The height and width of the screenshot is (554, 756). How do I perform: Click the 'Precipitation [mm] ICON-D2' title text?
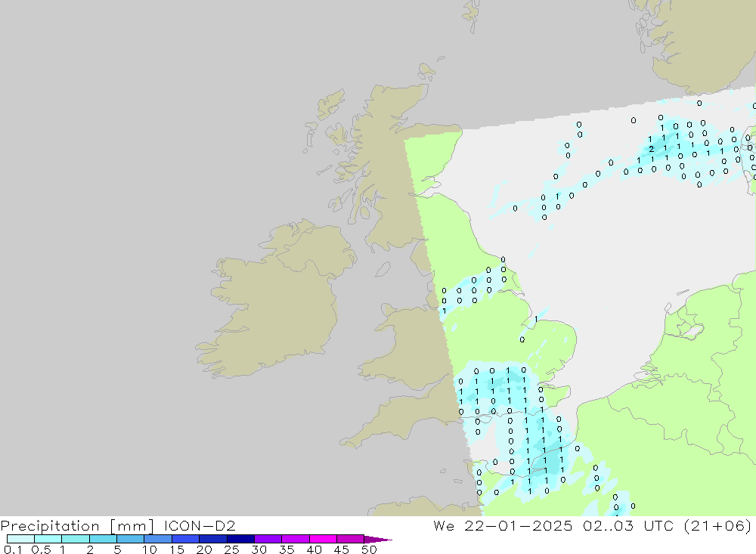tap(118, 525)
